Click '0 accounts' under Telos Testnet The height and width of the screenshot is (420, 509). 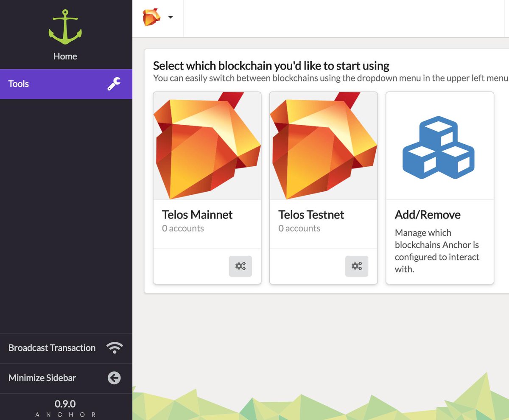[299, 229]
